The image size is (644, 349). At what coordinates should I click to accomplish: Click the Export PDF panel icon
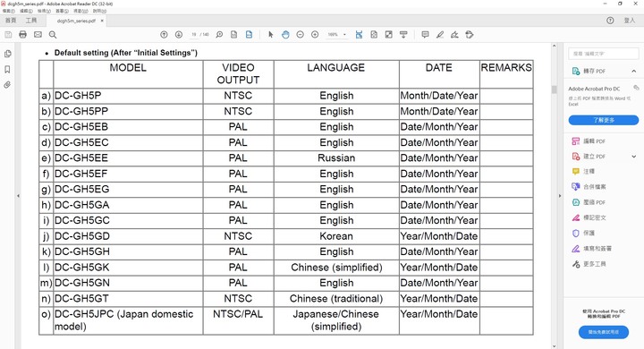coord(576,71)
